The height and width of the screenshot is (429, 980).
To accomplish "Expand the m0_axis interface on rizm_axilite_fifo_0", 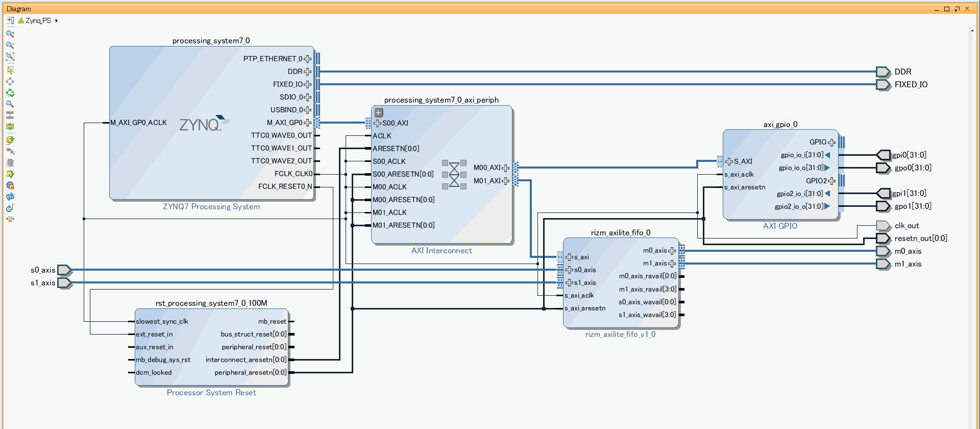I will point(672,251).
